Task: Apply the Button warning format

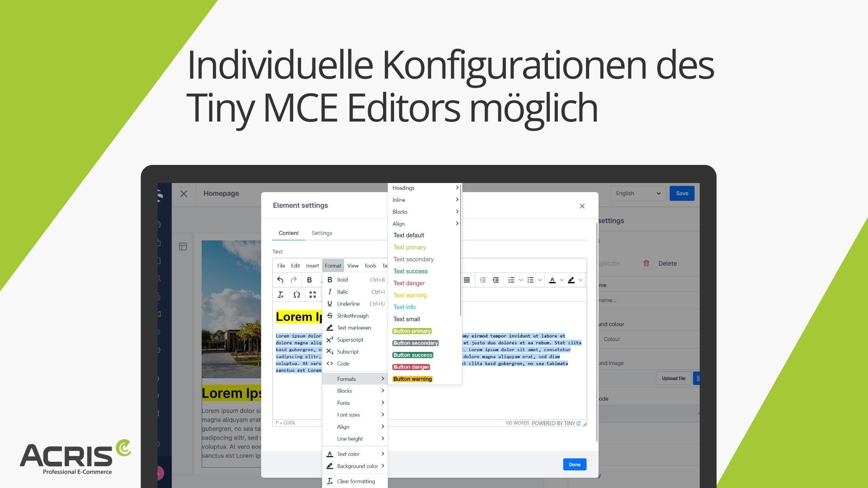Action: point(413,379)
